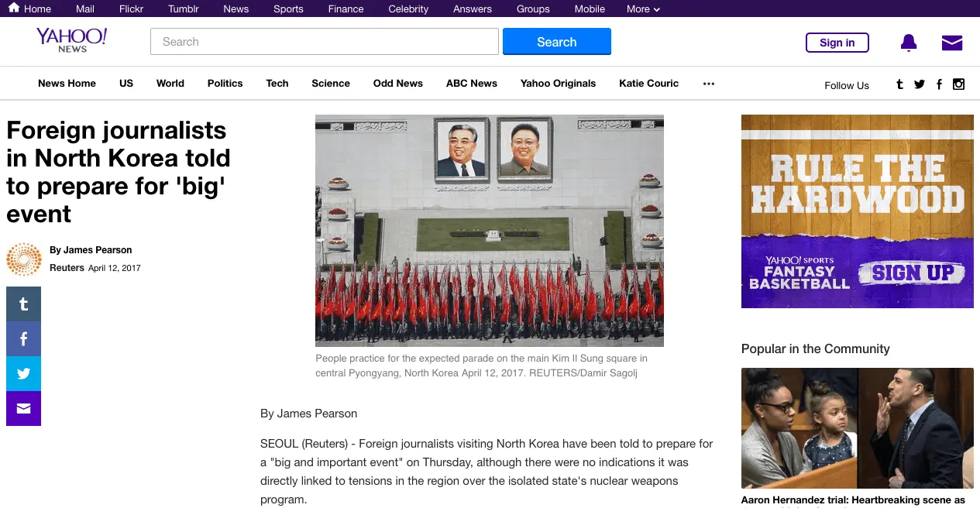Share article on Twitter via sidebar button

(23, 374)
